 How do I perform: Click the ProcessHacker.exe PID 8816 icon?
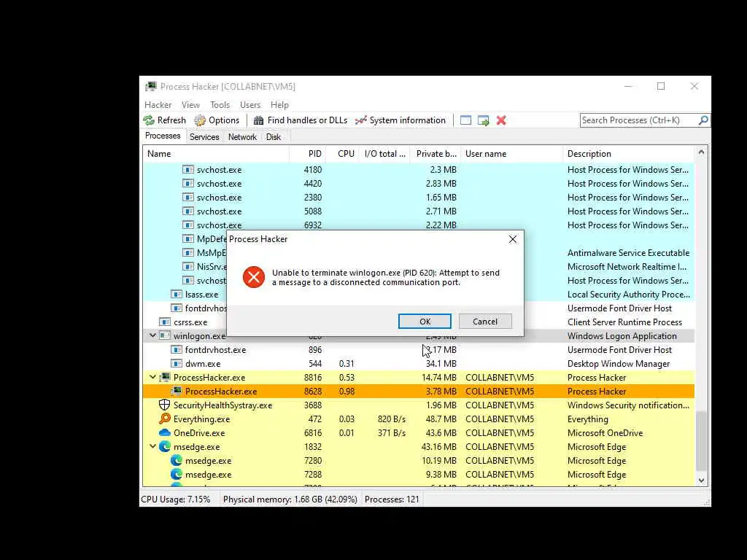pos(164,377)
